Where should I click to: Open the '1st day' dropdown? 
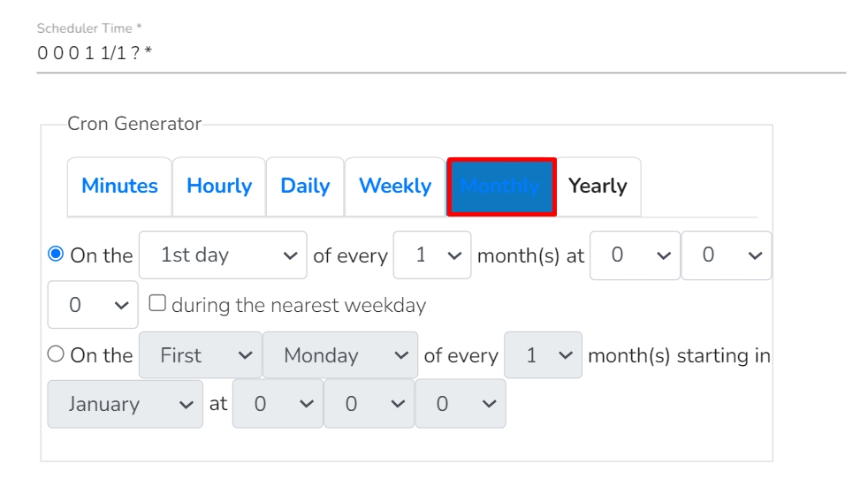click(x=223, y=255)
